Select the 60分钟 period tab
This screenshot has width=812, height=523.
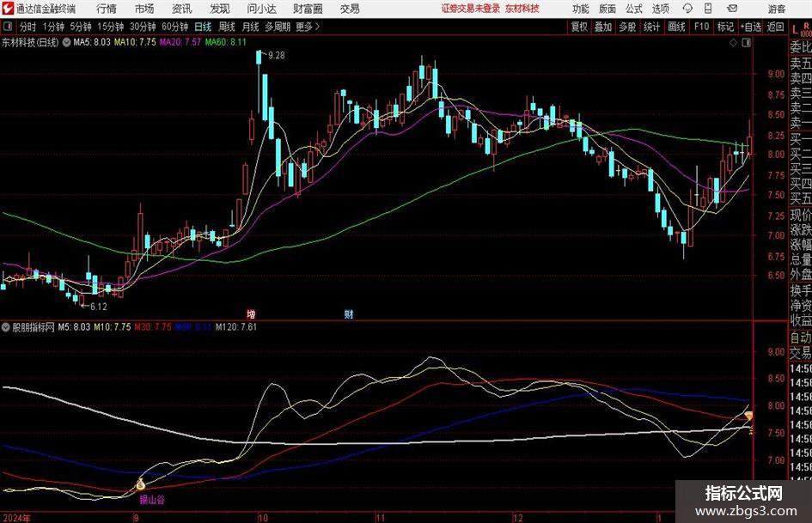click(x=174, y=27)
